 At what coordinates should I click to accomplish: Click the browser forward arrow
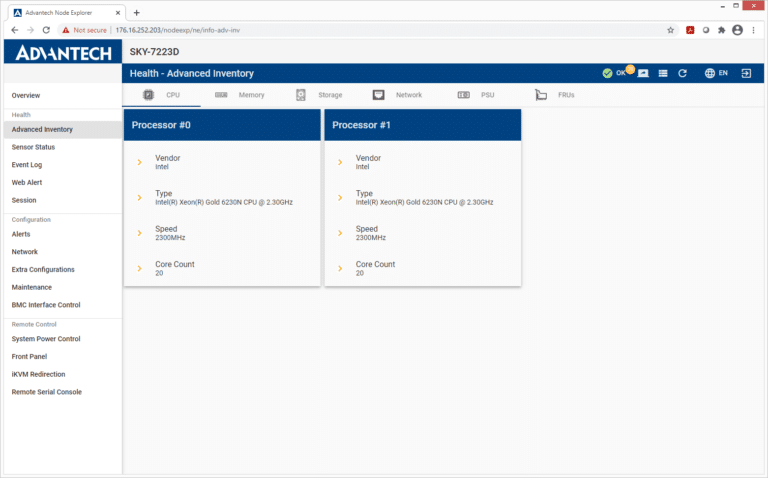click(30, 30)
